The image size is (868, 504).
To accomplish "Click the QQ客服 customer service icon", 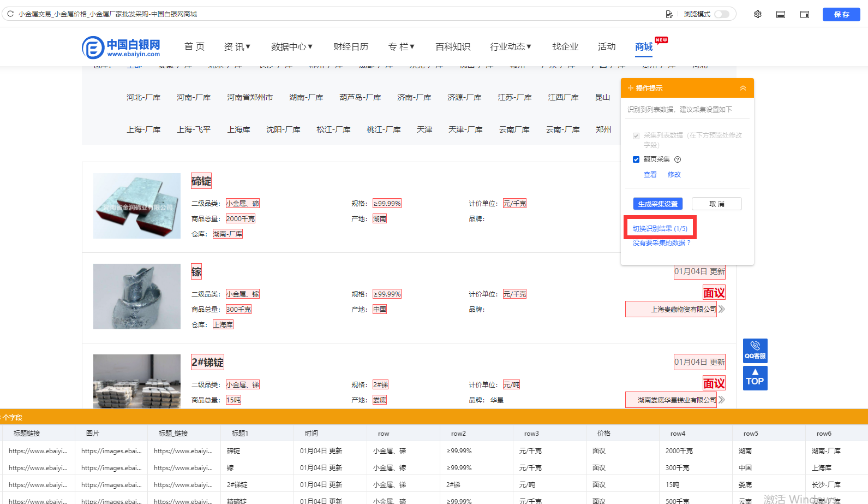I will (755, 351).
